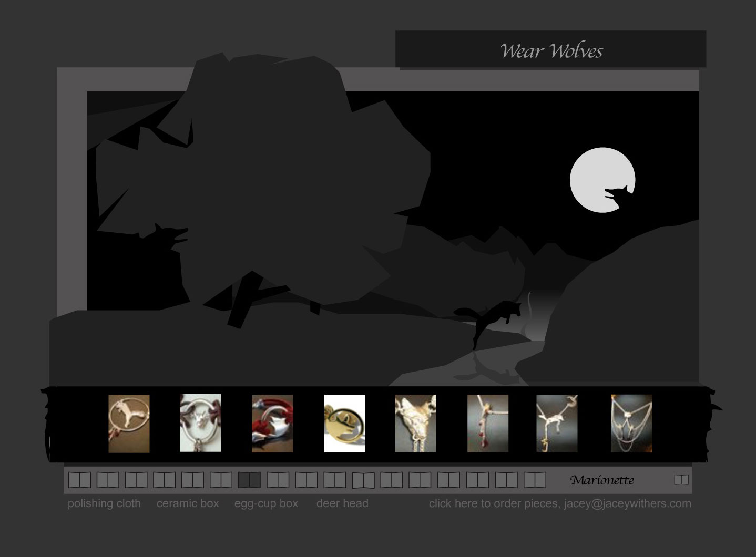View the silver wolf head pendant thumbnail
This screenshot has width=756, height=557.
pos(415,424)
